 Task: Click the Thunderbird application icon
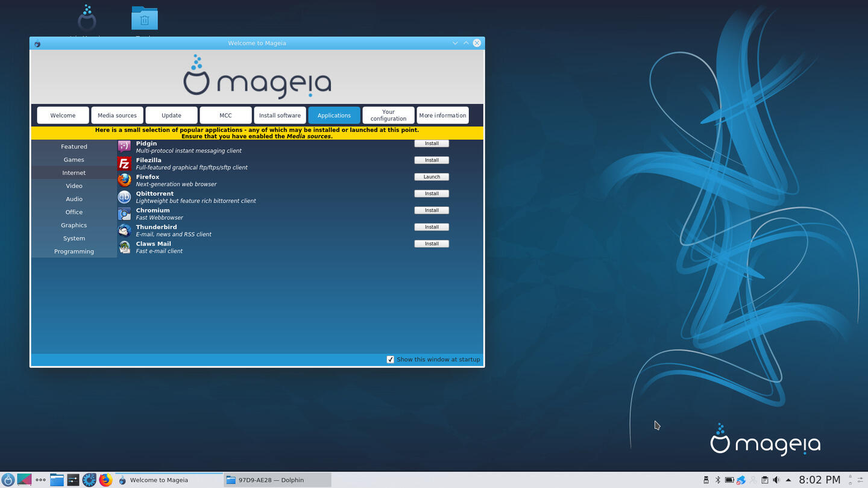(124, 230)
